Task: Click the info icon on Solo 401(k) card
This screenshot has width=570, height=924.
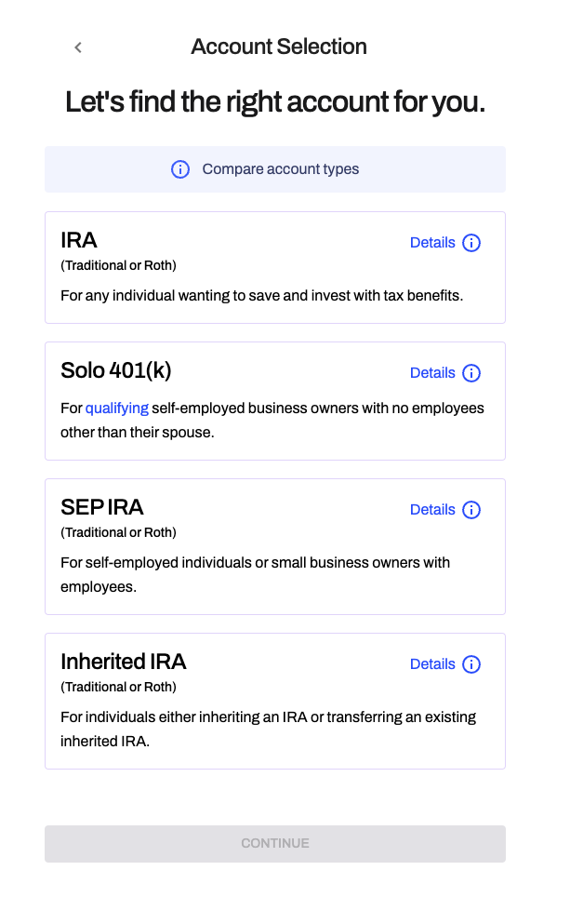Action: coord(471,373)
